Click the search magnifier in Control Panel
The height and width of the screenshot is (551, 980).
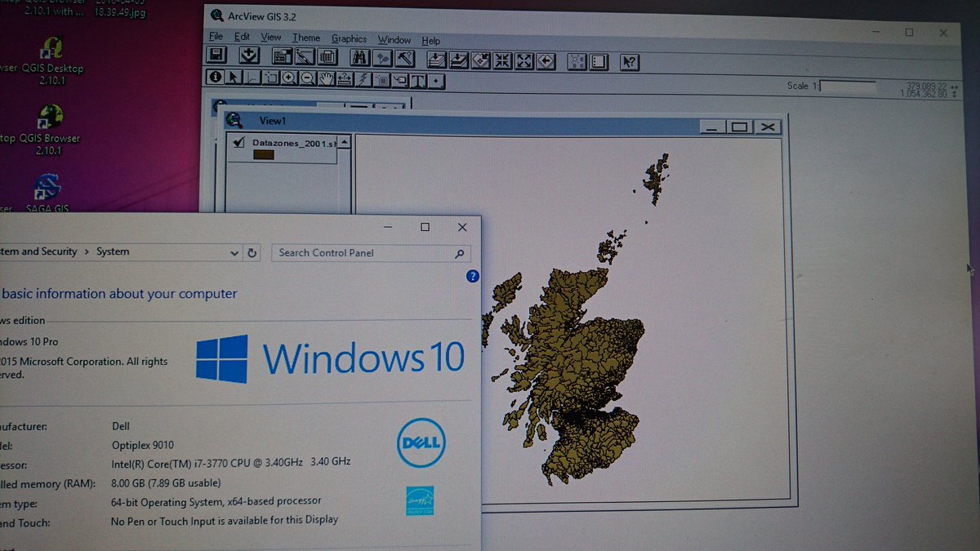click(461, 254)
